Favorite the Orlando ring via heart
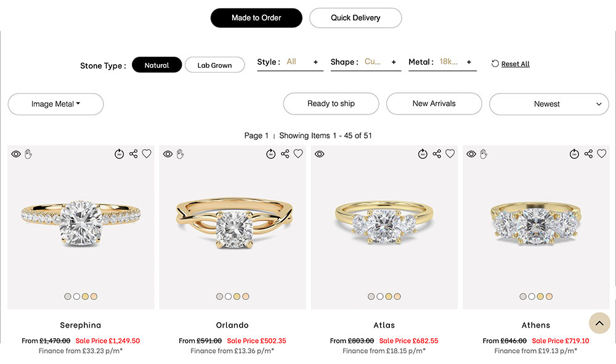Screen dimensions: 616x364 pos(298,154)
